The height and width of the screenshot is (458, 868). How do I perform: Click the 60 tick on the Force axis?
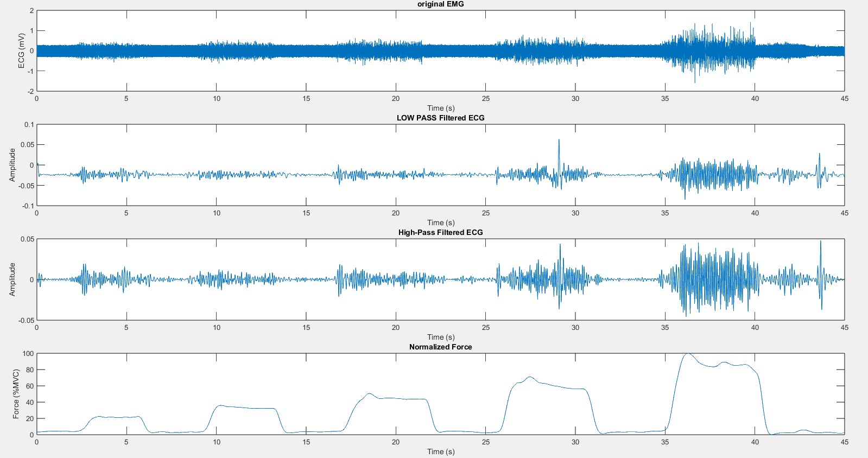click(30, 386)
